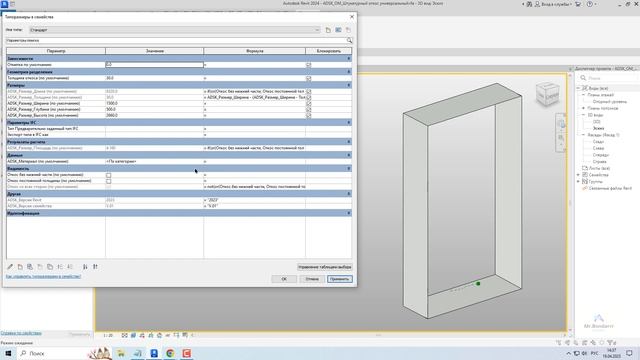Sort parameters in ascending order icon

point(85,267)
